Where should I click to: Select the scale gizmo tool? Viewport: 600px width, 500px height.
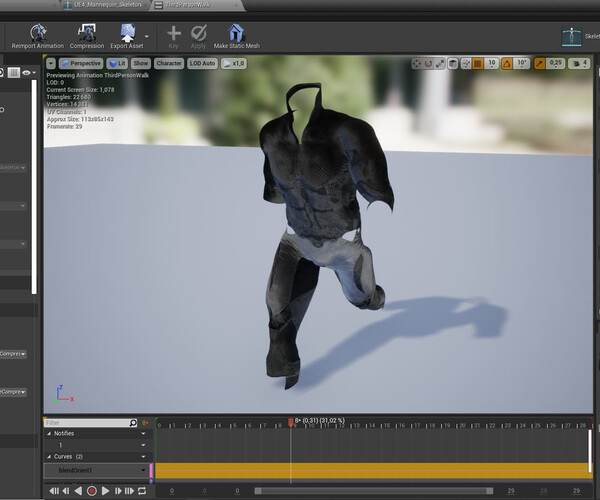[440, 64]
